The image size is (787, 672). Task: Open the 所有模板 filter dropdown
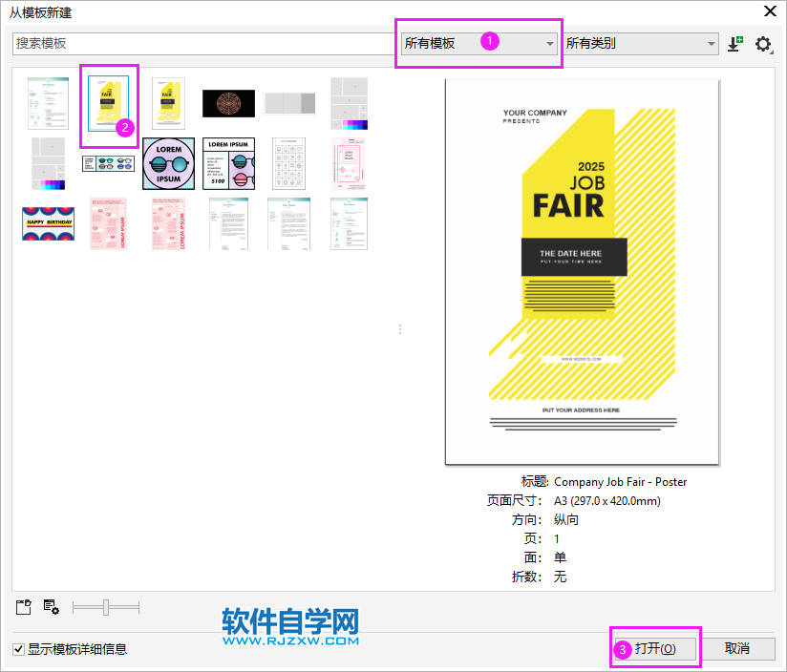(x=478, y=43)
